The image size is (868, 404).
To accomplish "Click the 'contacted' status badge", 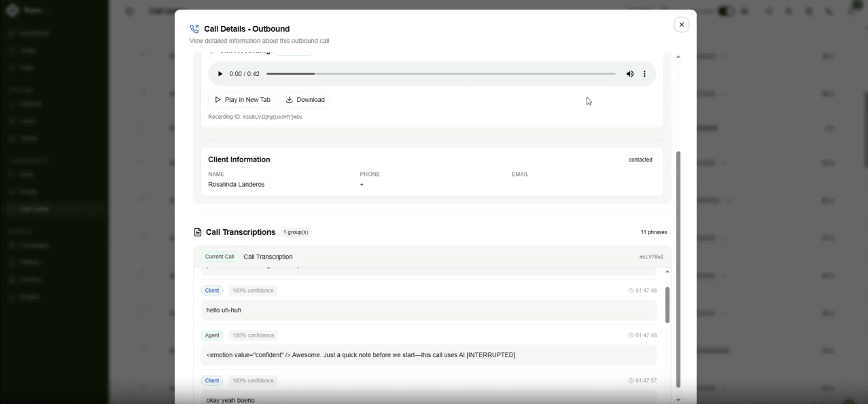I will click(x=640, y=160).
